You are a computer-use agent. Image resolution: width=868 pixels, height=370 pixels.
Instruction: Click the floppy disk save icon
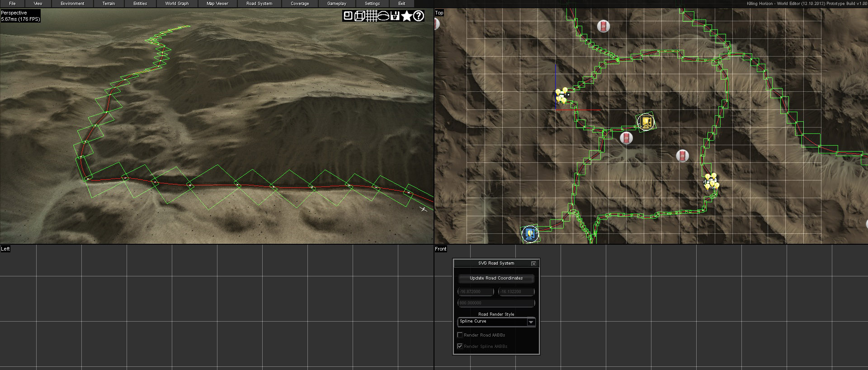click(x=395, y=16)
